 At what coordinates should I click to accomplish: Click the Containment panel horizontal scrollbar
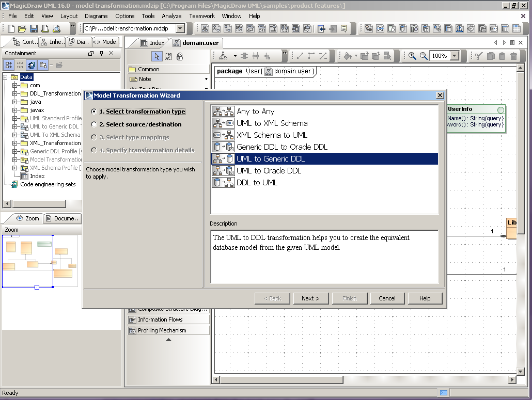pos(39,204)
